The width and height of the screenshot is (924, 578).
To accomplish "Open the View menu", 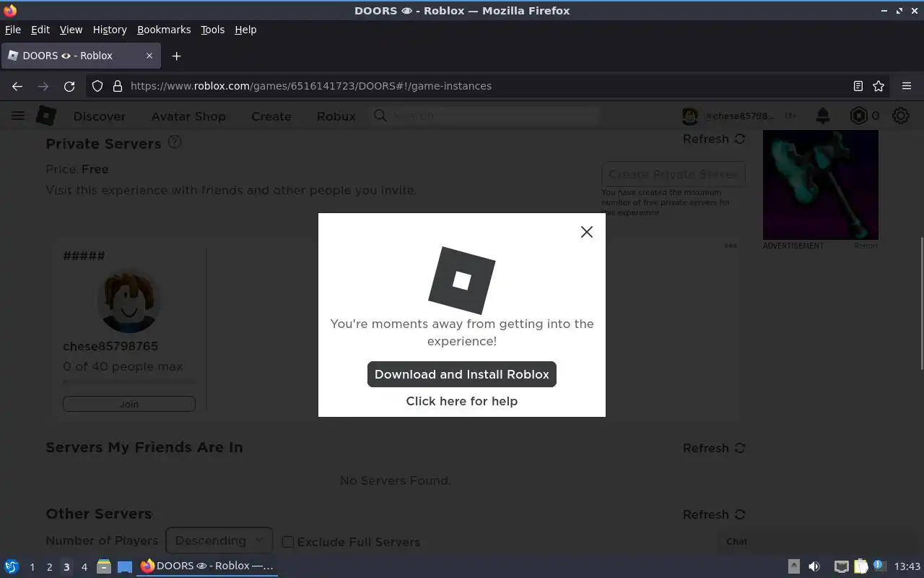I will click(x=71, y=30).
